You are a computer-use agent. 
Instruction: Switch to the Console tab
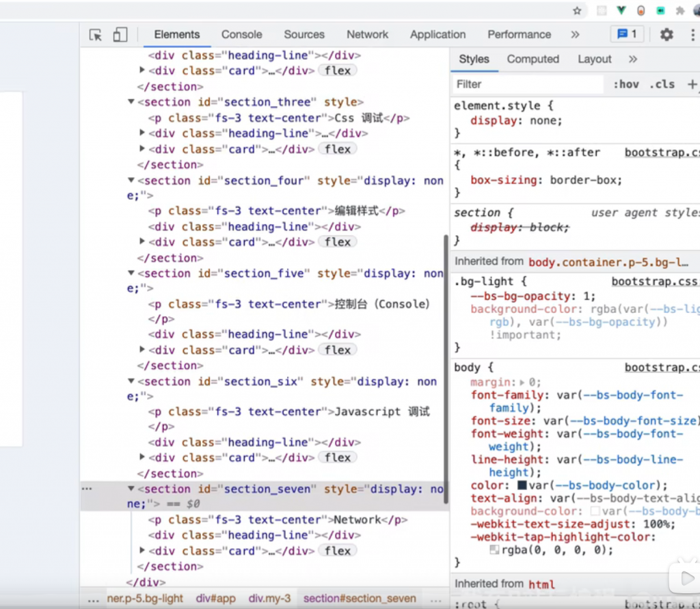[x=241, y=35]
